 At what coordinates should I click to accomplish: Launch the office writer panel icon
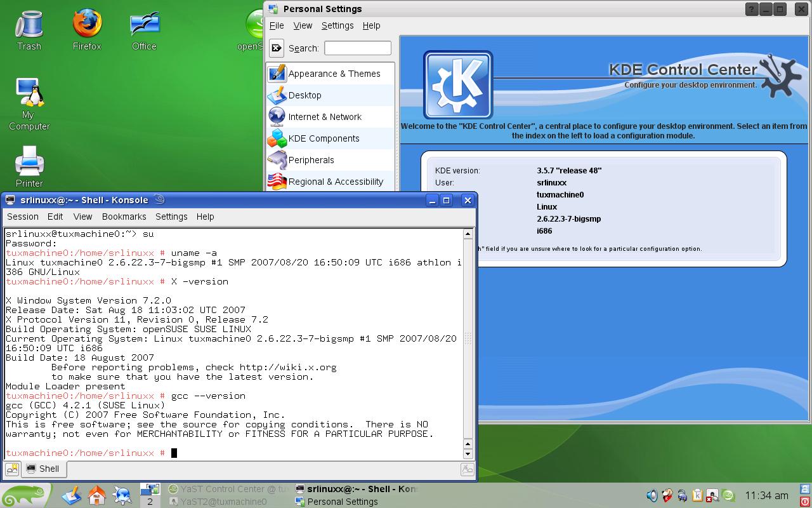[x=72, y=495]
